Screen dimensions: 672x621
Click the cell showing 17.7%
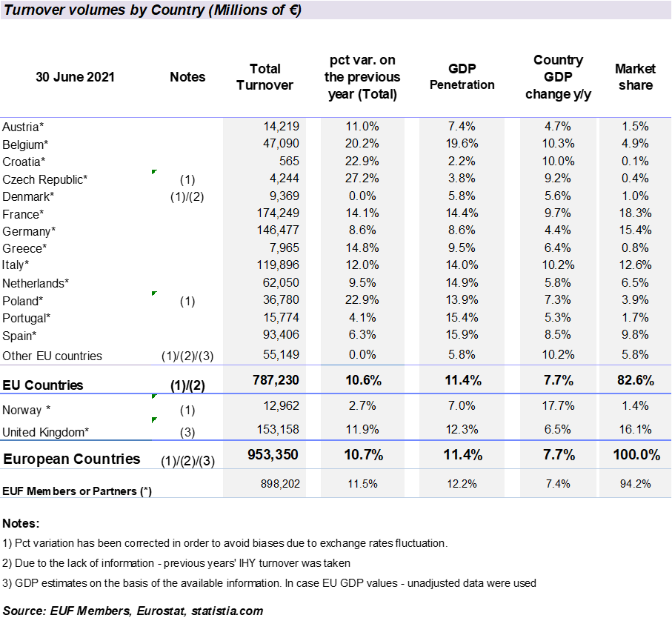(558, 406)
